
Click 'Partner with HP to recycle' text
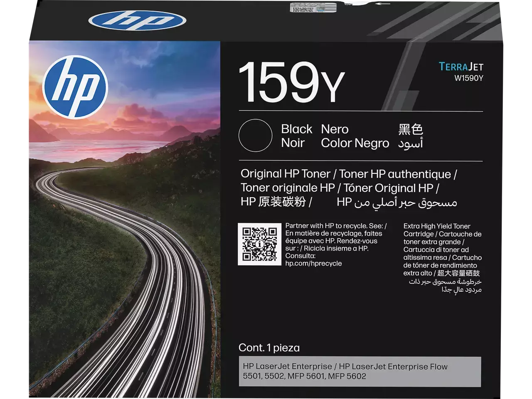pos(326,226)
